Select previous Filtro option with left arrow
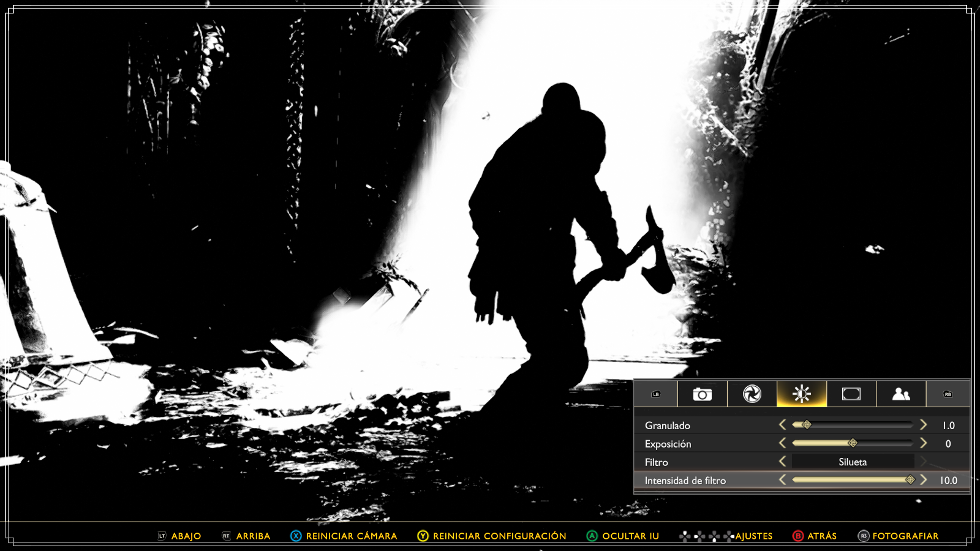This screenshot has height=551, width=980. [782, 462]
